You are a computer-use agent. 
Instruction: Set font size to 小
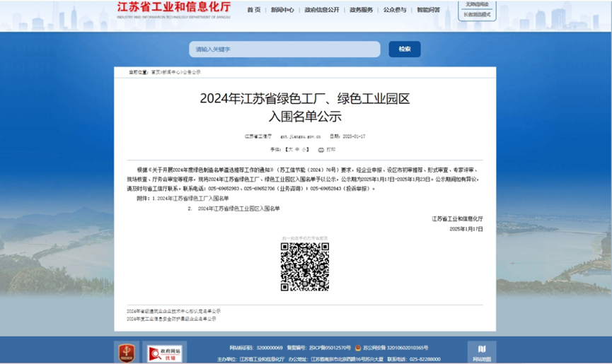[x=304, y=150]
